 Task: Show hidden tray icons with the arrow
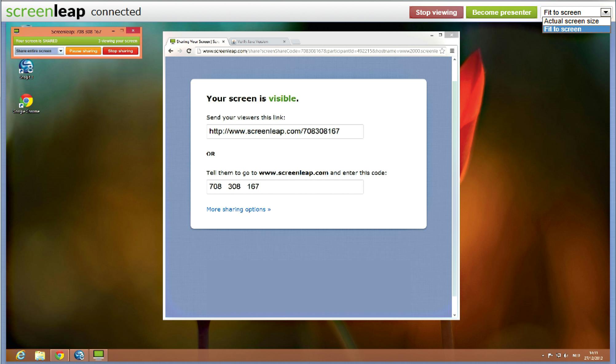(543, 356)
